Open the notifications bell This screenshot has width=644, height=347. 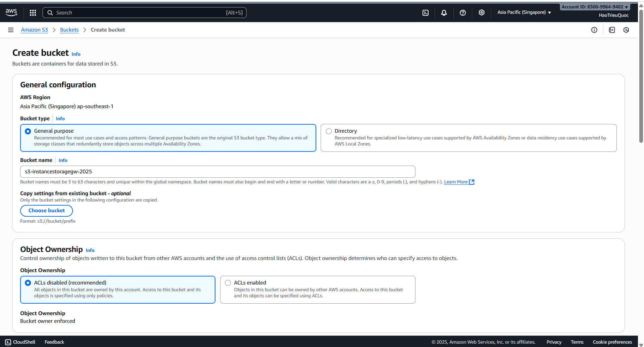pyautogui.click(x=444, y=12)
